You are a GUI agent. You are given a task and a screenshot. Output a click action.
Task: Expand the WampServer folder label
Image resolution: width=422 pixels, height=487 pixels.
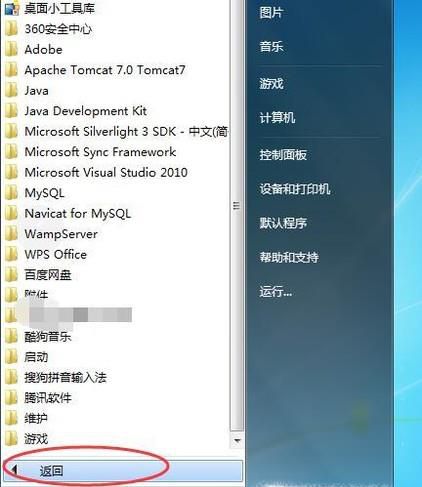click(x=61, y=234)
